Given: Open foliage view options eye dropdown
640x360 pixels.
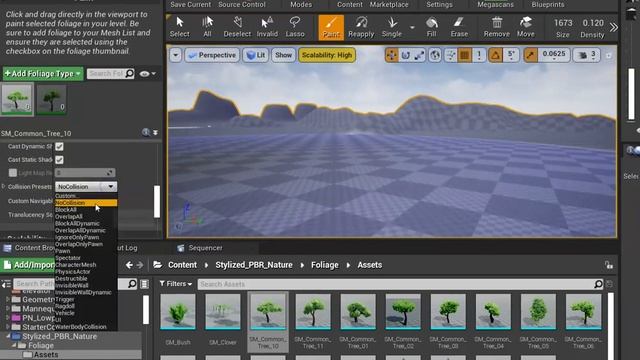Looking at the screenshot, I should [147, 74].
